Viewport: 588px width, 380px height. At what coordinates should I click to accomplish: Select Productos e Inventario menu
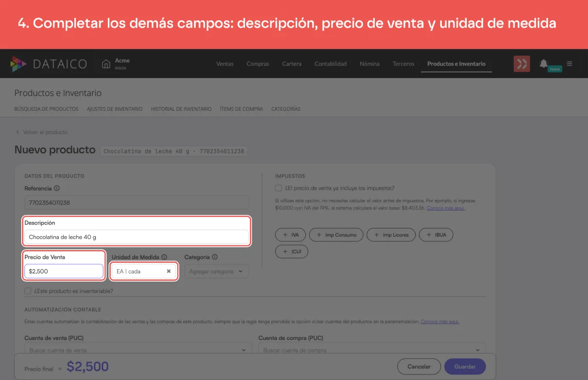point(456,64)
